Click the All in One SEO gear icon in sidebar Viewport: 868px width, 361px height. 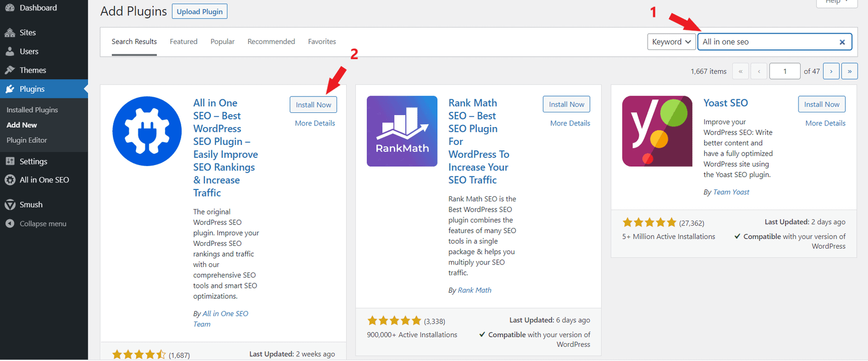point(10,180)
